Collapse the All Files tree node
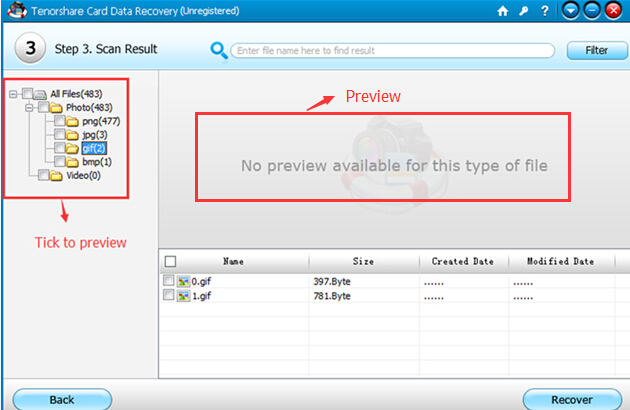This screenshot has width=630, height=410. (12, 94)
